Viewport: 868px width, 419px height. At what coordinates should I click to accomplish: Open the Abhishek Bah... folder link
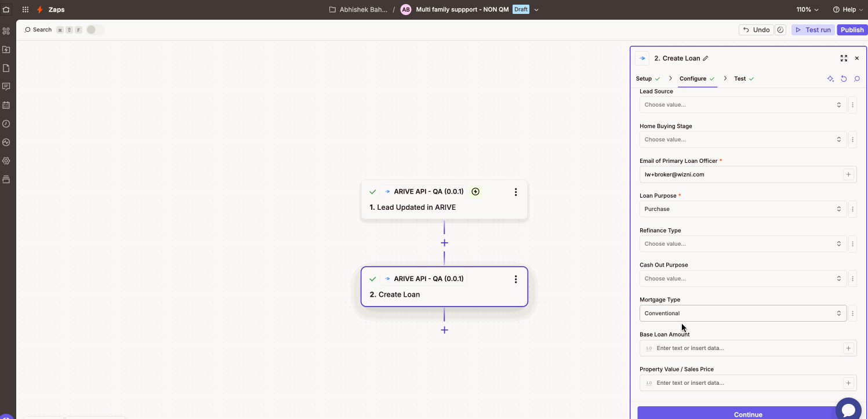pos(358,9)
